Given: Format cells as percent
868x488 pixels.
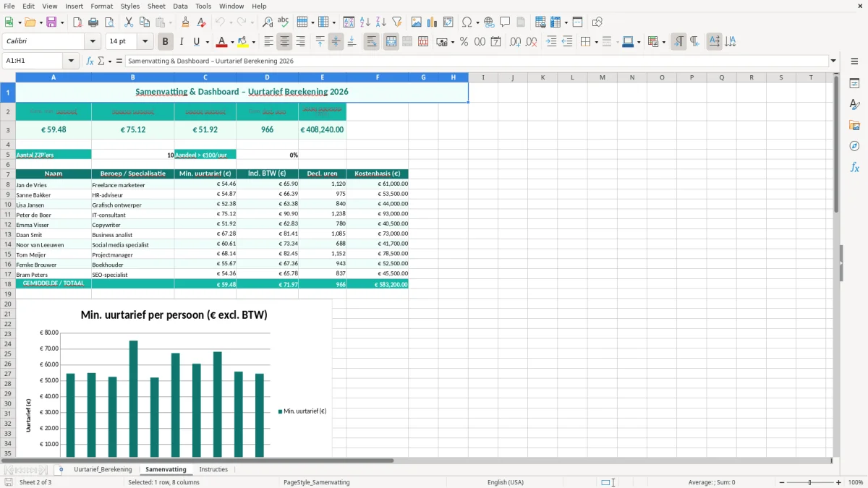Looking at the screenshot, I should (x=464, y=42).
